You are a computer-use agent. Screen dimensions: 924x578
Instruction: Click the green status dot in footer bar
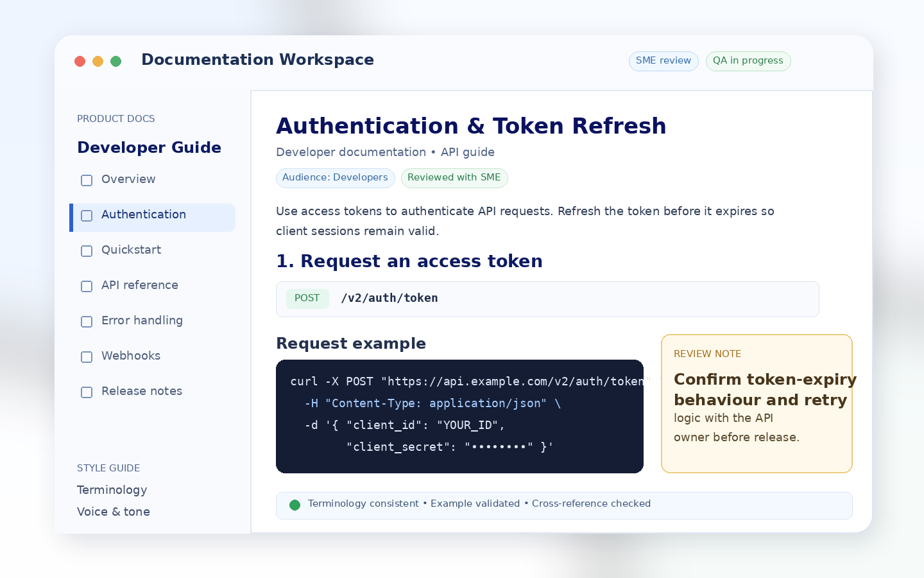[295, 505]
